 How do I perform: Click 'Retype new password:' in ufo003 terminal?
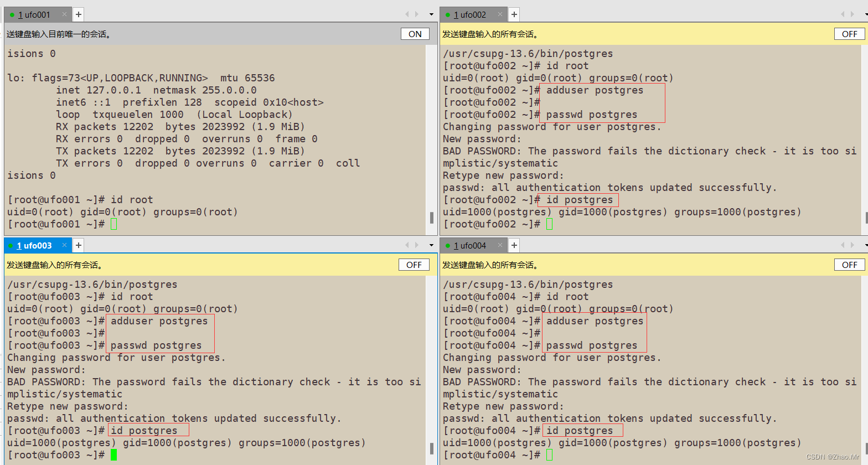68,406
